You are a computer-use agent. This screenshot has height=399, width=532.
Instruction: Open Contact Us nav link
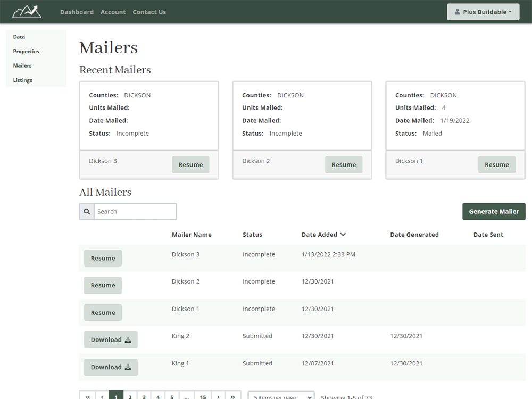(x=149, y=12)
